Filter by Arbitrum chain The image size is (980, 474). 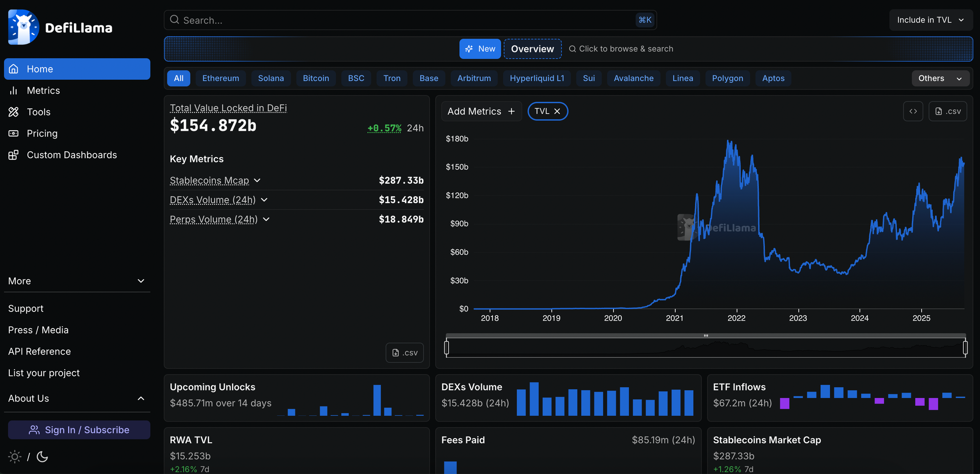[474, 78]
